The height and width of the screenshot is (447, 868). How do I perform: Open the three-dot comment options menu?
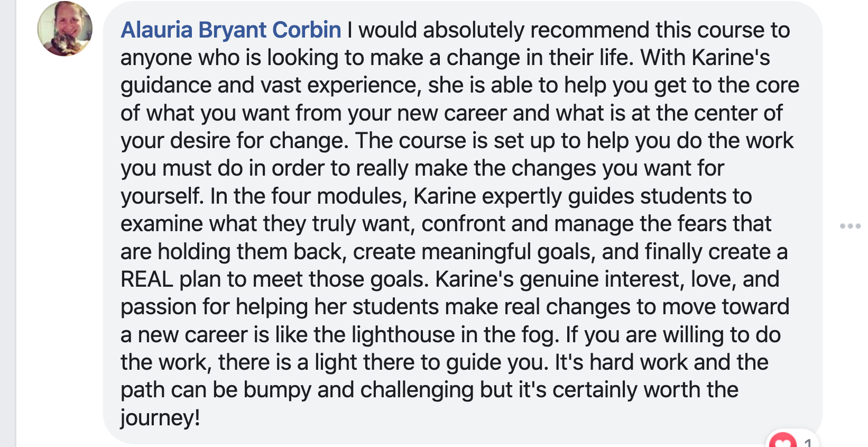(850, 226)
